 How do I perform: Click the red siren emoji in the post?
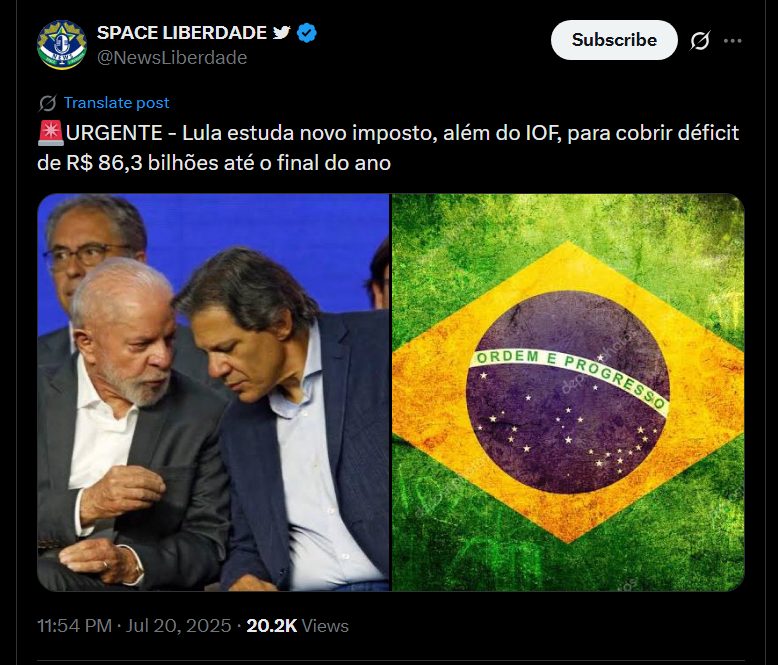(51, 133)
